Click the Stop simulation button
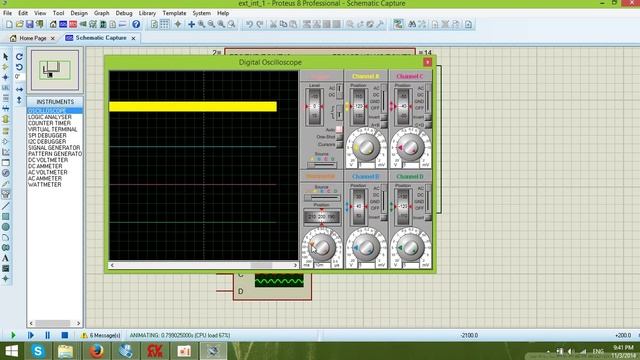The height and width of the screenshot is (360, 640). click(x=64, y=335)
